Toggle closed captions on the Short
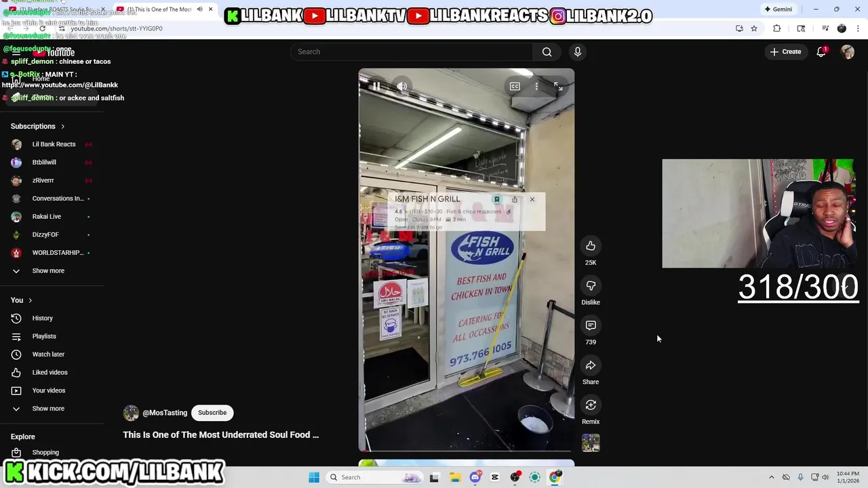Screen dimensions: 868x488 point(515,86)
